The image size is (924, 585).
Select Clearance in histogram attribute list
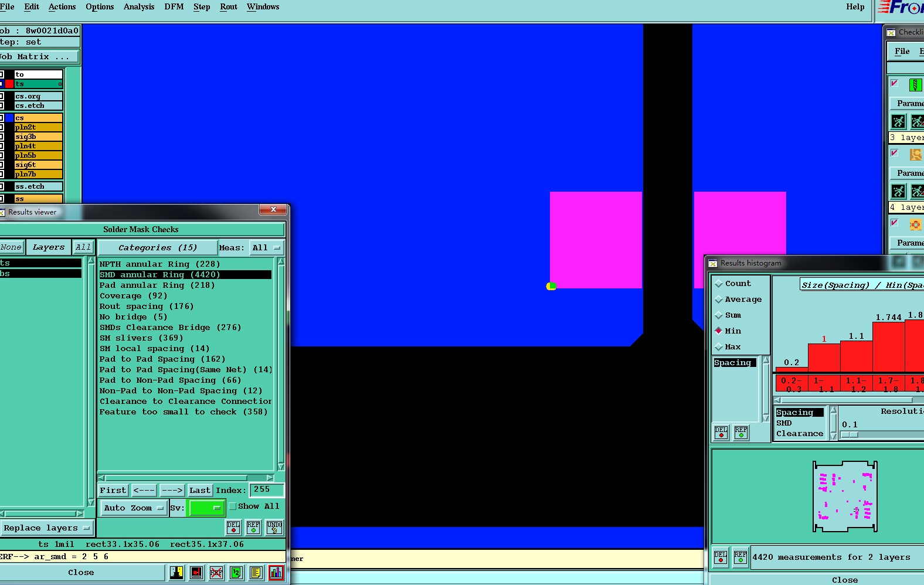coord(800,434)
